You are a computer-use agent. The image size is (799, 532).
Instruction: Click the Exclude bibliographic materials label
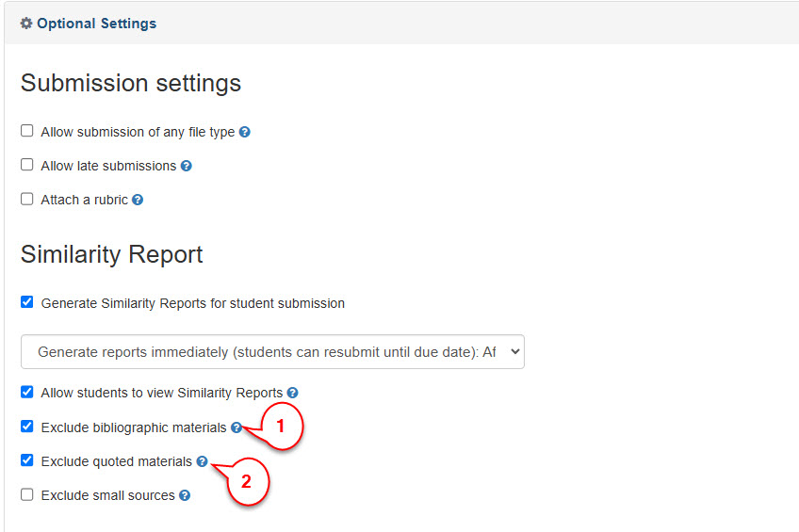[x=134, y=427]
